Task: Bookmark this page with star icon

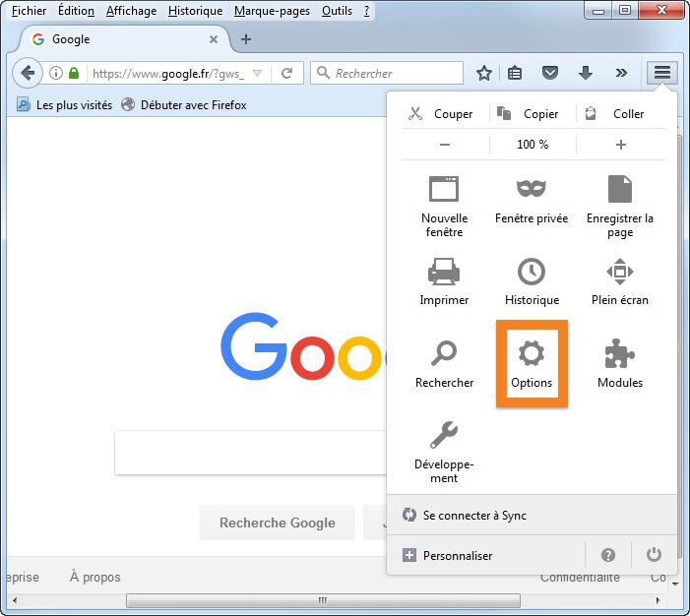Action: pyautogui.click(x=484, y=73)
